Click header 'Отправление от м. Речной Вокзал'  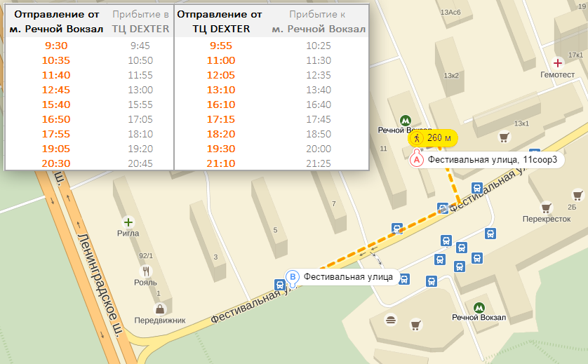[56, 22]
